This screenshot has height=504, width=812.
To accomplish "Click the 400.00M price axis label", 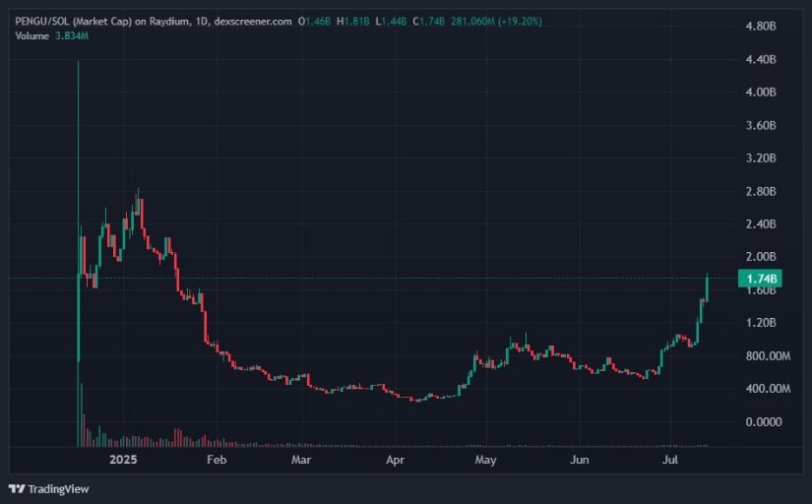I will pyautogui.click(x=768, y=389).
